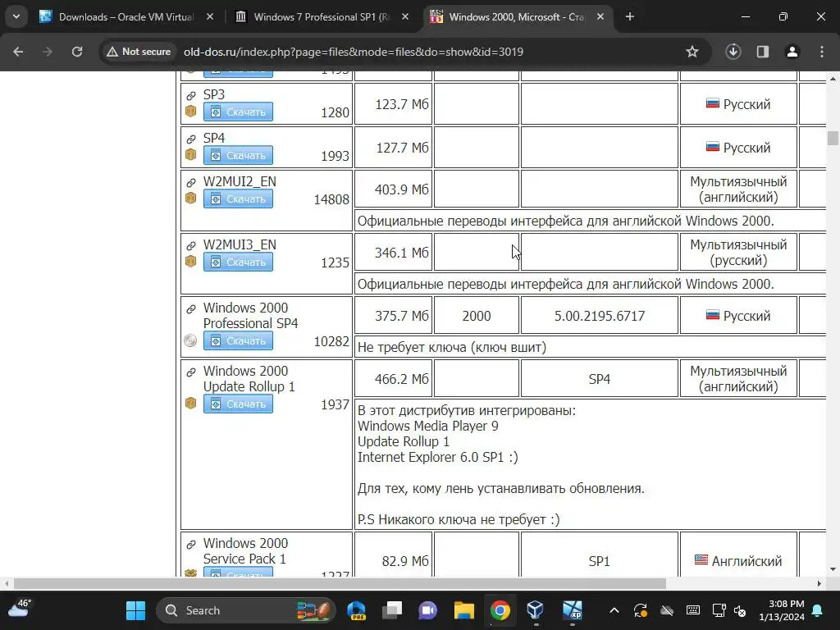The image size is (840, 630).
Task: Switch to Windows 7 Professional SP1 tab
Action: 321,16
